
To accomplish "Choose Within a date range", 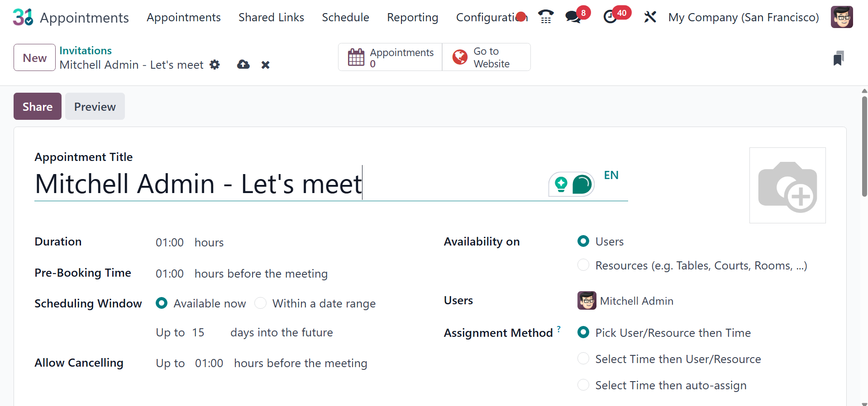I will pyautogui.click(x=261, y=303).
